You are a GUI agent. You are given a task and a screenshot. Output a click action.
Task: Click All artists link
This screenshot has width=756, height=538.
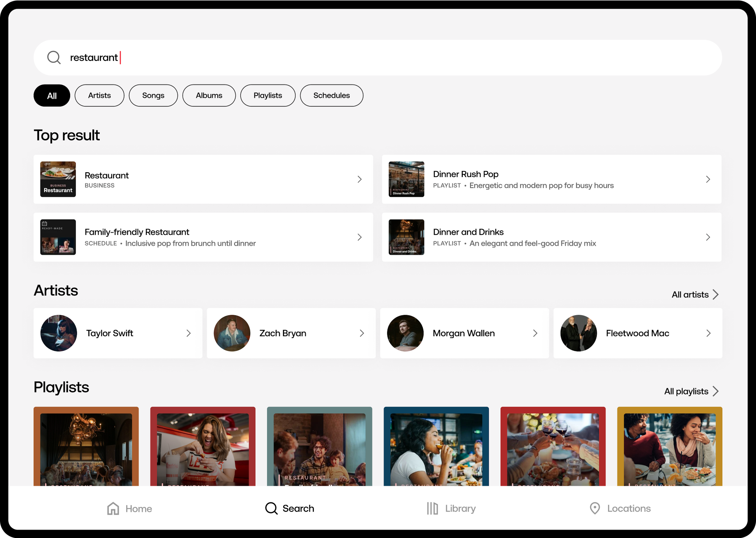(x=695, y=294)
